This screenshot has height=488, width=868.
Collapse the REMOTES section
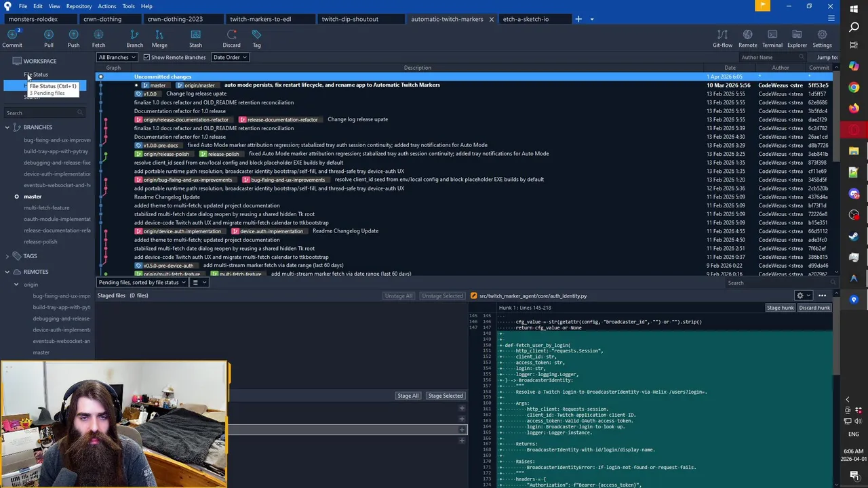(7, 272)
